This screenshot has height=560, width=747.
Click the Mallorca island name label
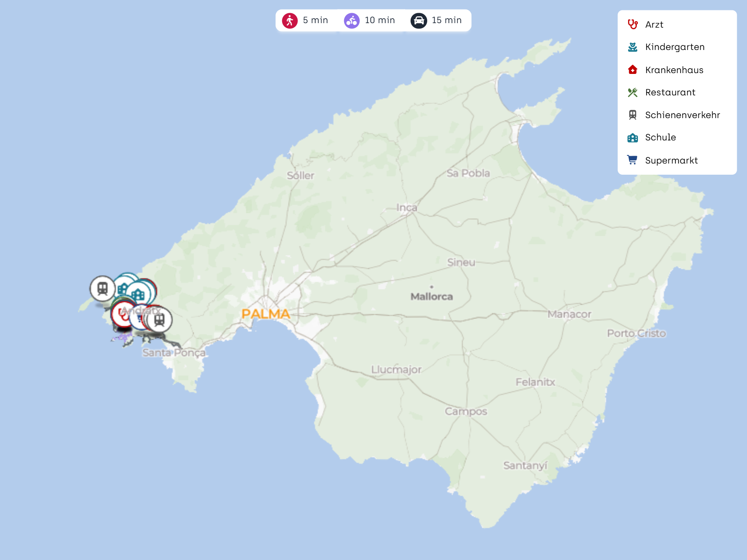coord(431,297)
